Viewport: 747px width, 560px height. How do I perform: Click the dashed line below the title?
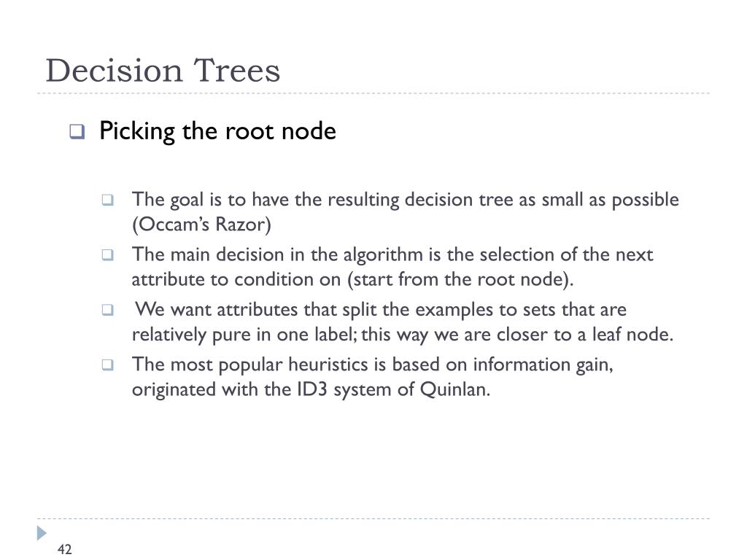(373, 93)
